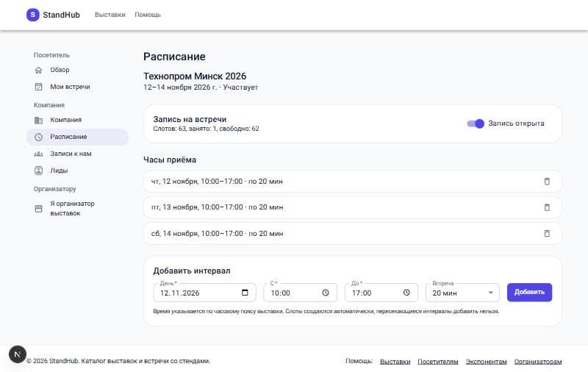Click the Посетителям footer link
This screenshot has height=372, width=588.
point(438,362)
